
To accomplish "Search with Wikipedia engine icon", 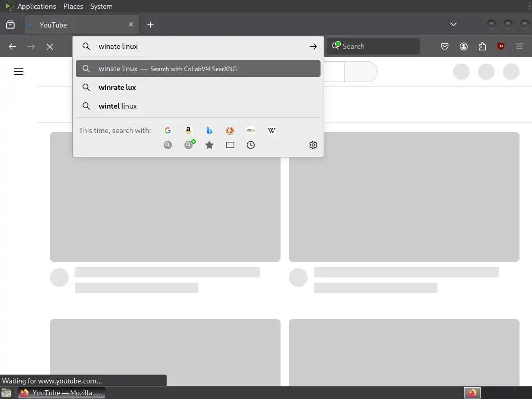I will 271,130.
